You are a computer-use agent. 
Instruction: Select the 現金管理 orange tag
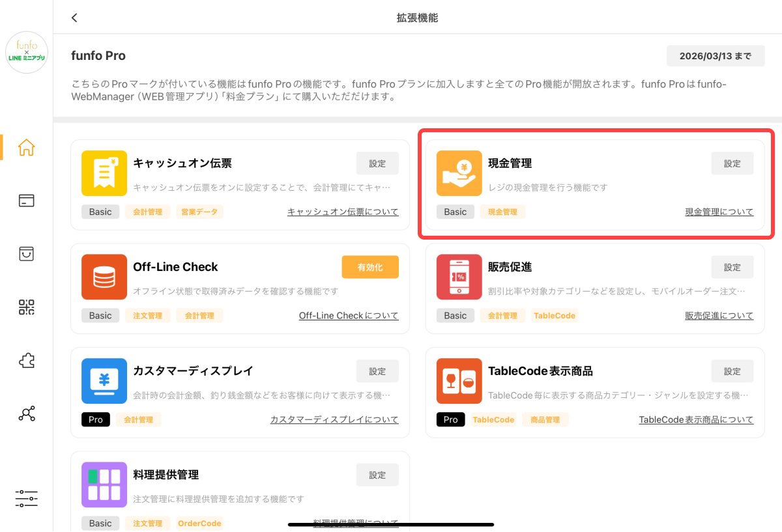tap(502, 212)
